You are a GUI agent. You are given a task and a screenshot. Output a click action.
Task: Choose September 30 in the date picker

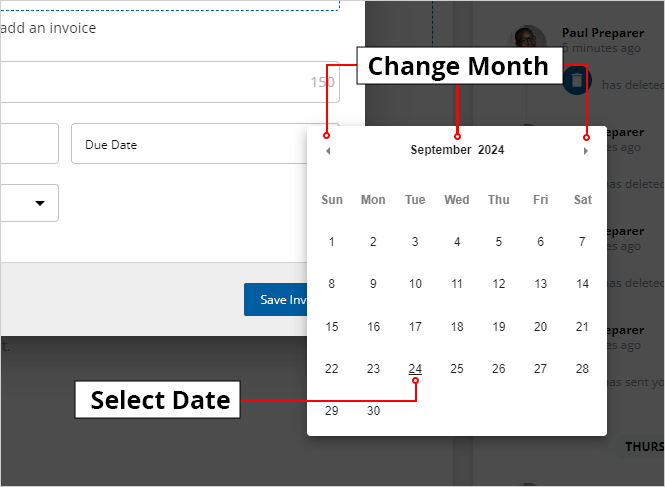[373, 411]
